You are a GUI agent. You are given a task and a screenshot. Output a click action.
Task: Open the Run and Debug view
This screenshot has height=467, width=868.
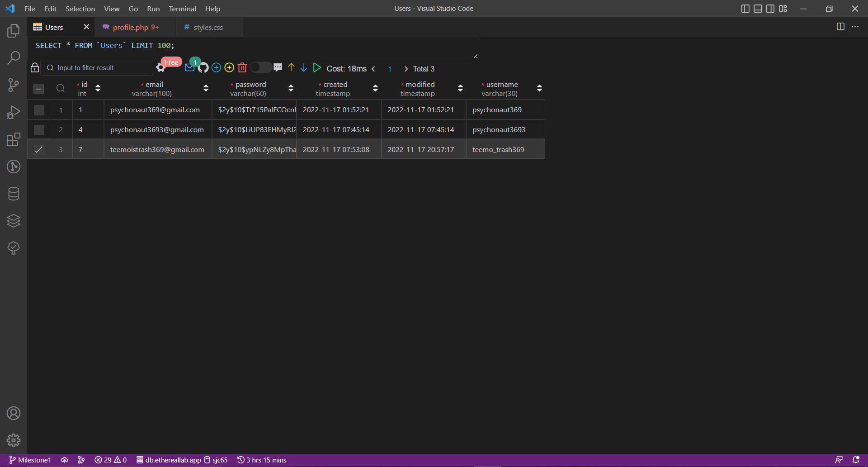[x=14, y=112]
